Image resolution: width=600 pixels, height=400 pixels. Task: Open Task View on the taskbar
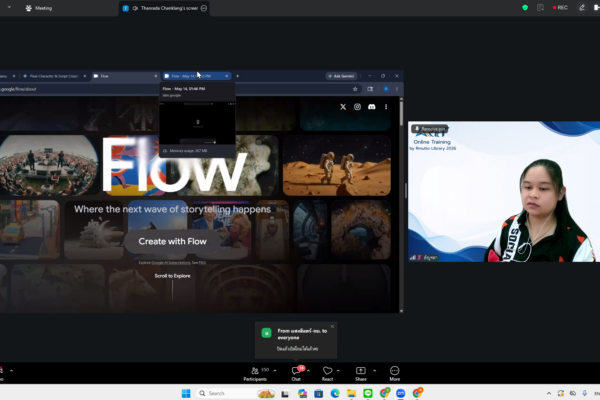[x=285, y=393]
